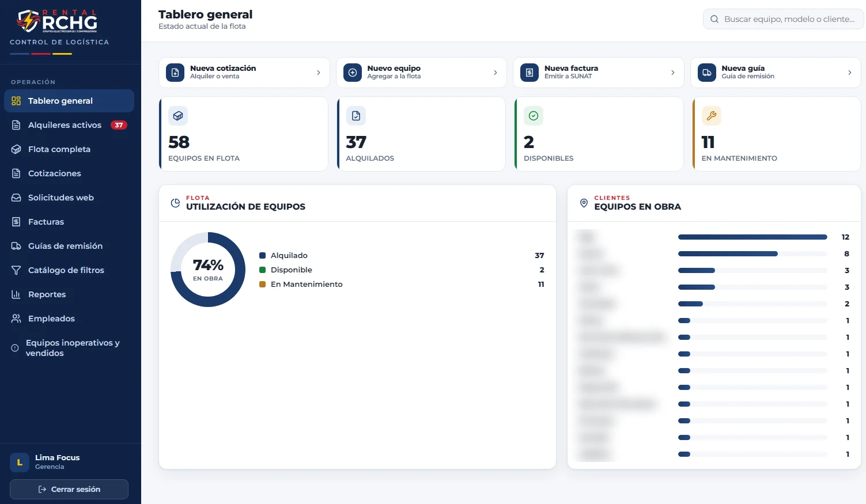Click the Catálogo de filtros funnel icon
The image size is (866, 504).
click(16, 270)
